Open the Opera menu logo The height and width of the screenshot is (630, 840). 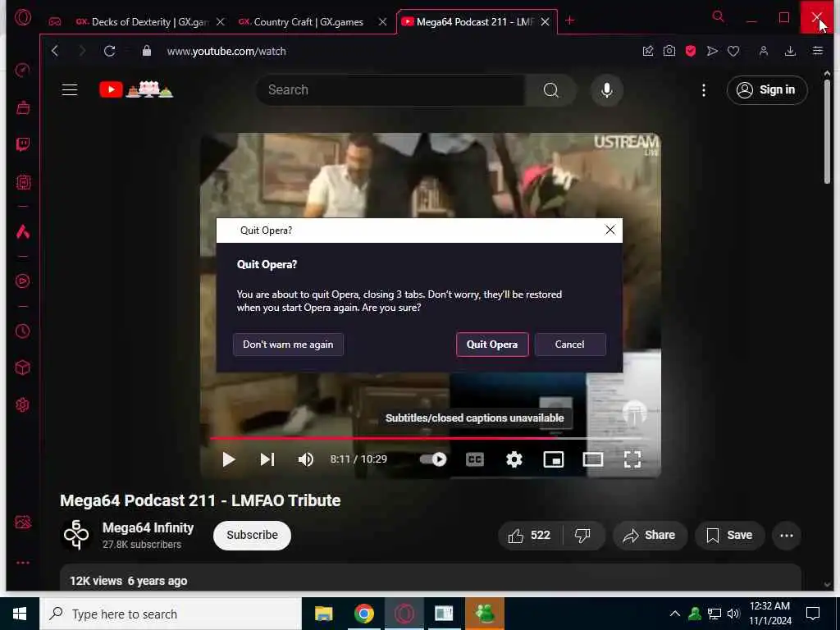(x=22, y=18)
